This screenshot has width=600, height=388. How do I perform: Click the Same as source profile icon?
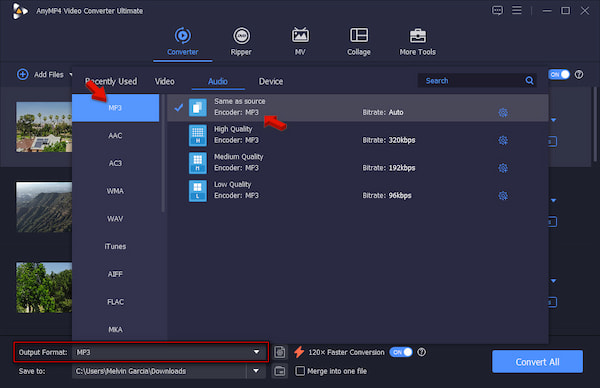[198, 108]
